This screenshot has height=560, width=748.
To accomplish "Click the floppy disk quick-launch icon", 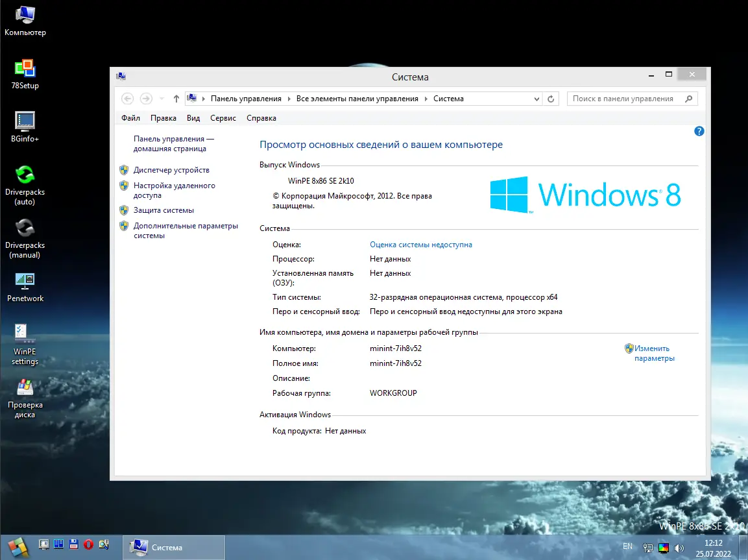I will pyautogui.click(x=73, y=544).
